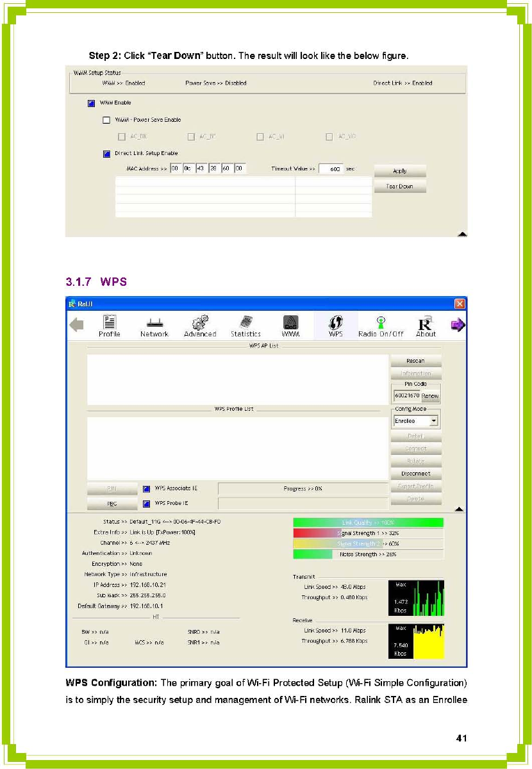Screen dimensions: 532x769
Task: Open the Statistics calculator icon
Action: 245,326
